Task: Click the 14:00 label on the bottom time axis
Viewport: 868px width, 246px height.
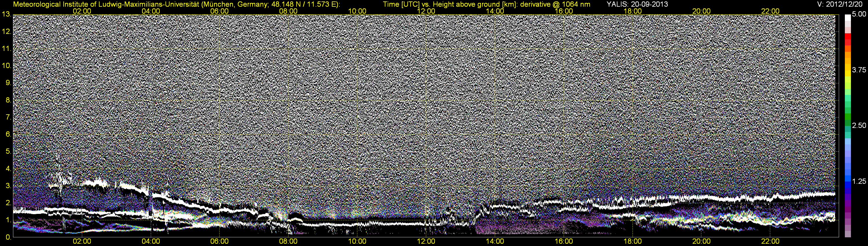Action: coord(495,242)
